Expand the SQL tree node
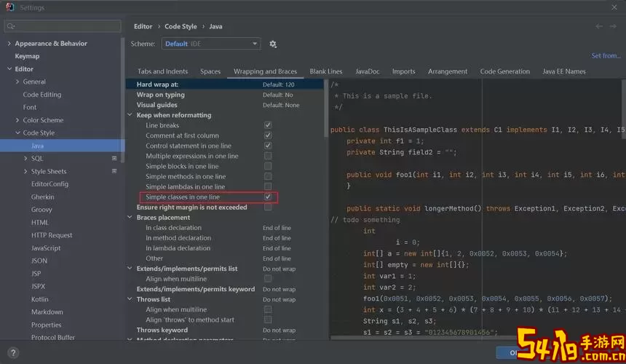This screenshot has height=364, width=626. [x=25, y=159]
